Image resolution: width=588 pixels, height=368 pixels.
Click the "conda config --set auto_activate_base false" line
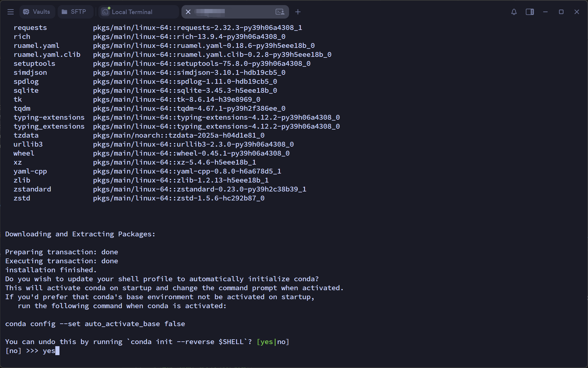click(x=95, y=324)
